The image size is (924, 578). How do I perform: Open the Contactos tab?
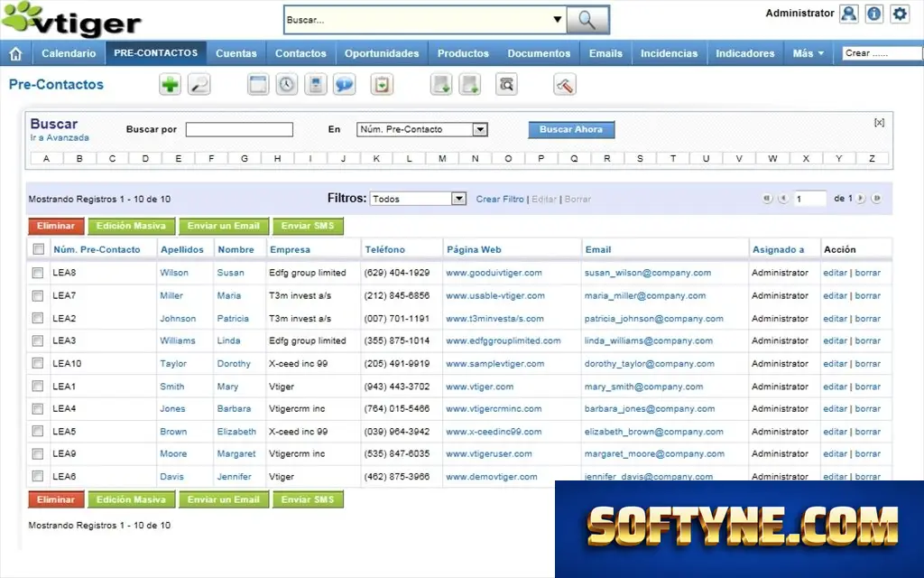tap(300, 53)
